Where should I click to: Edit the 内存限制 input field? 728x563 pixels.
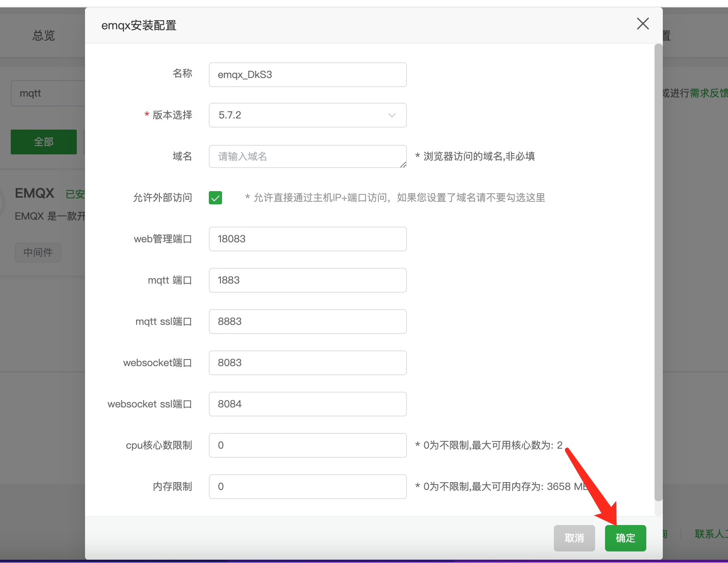pyautogui.click(x=307, y=487)
